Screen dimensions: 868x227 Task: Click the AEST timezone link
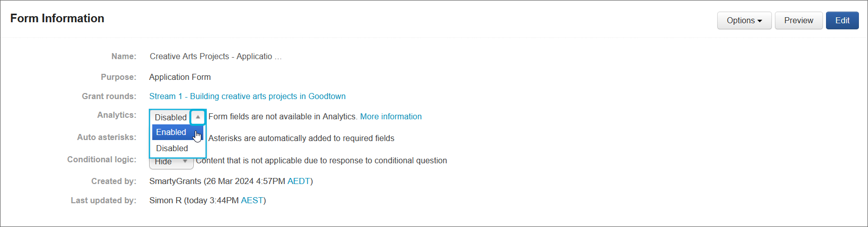tap(252, 200)
